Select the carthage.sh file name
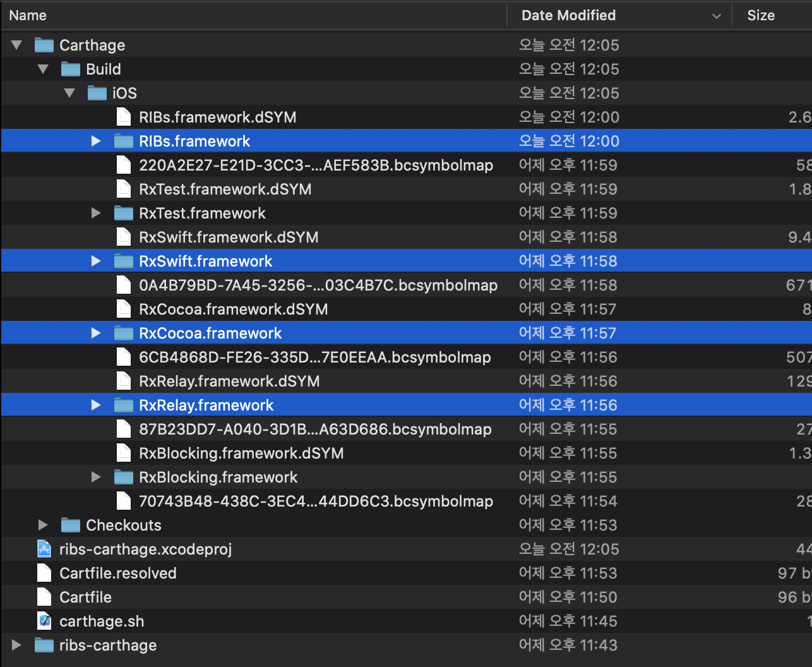Screen dimensions: 812x667 coord(102,621)
